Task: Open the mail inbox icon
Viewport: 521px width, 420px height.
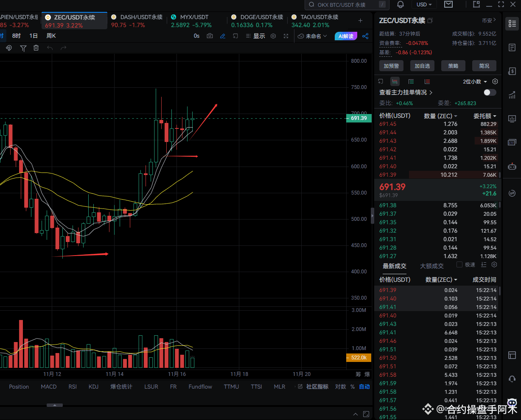Action: (448, 4)
